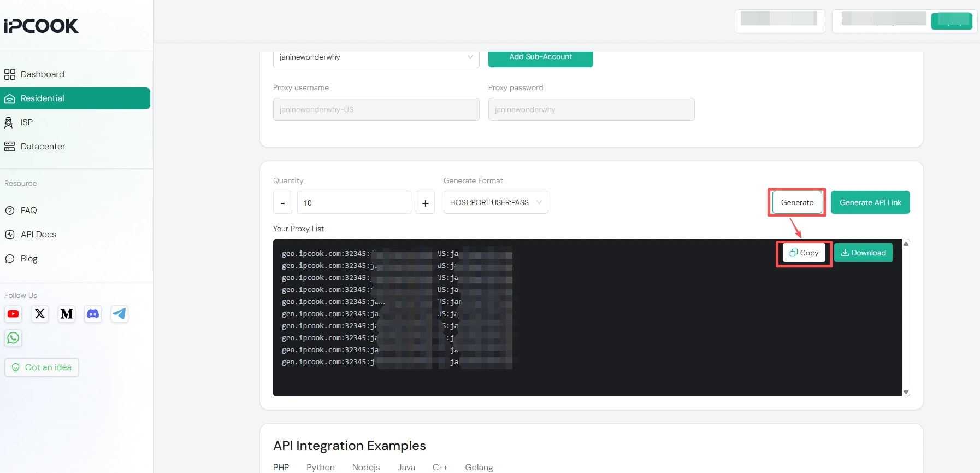The width and height of the screenshot is (980, 473).
Task: Click the API Docs icon
Action: coord(10,235)
